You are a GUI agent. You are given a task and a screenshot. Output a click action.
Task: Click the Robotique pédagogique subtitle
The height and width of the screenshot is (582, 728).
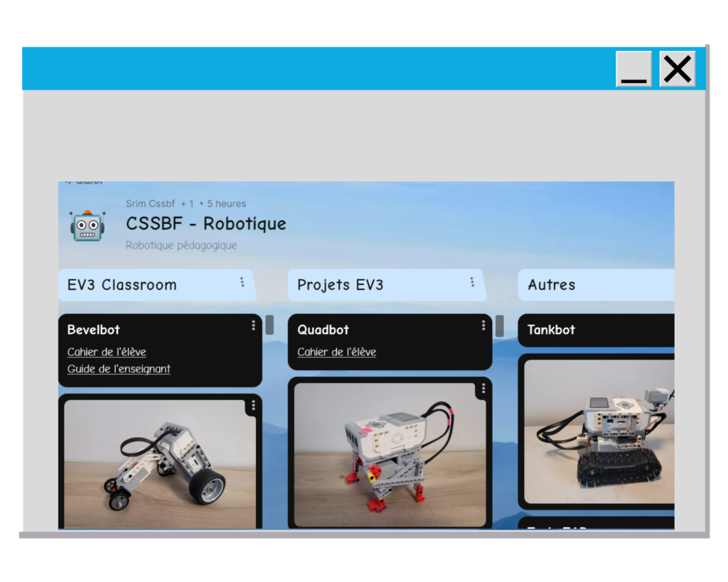181,245
